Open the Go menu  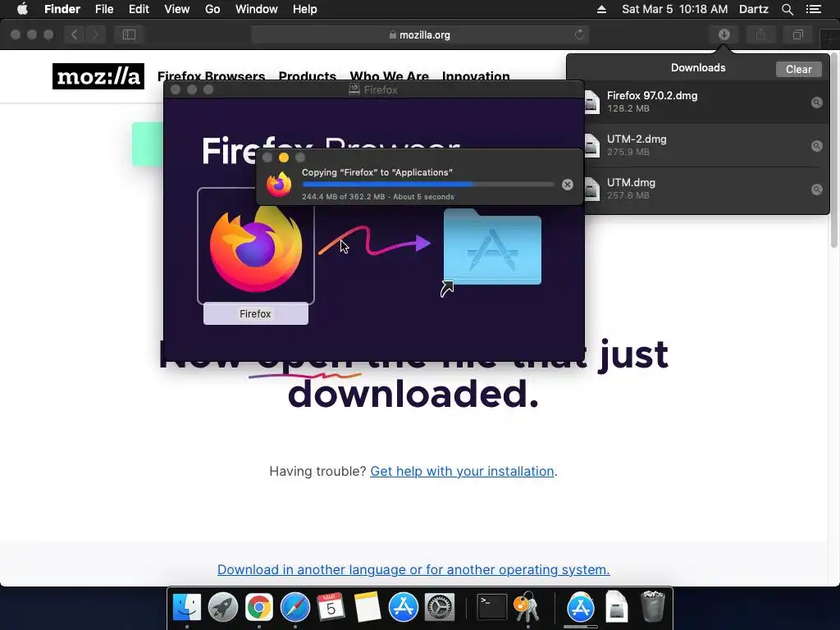point(212,9)
